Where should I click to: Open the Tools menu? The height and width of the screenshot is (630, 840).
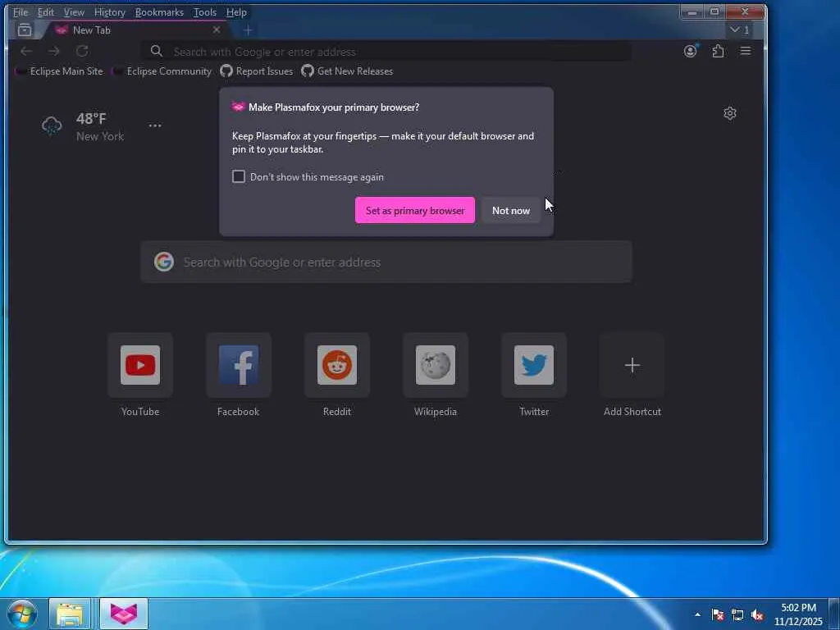(x=205, y=11)
